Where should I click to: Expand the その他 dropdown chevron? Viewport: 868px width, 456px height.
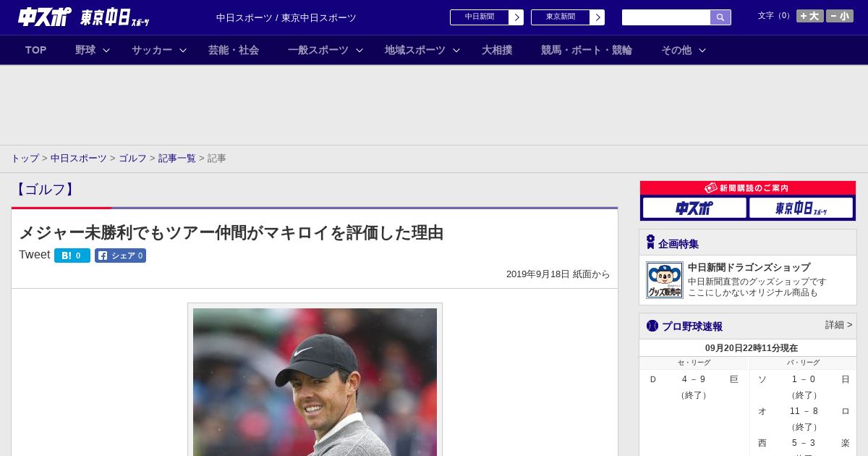[702, 50]
